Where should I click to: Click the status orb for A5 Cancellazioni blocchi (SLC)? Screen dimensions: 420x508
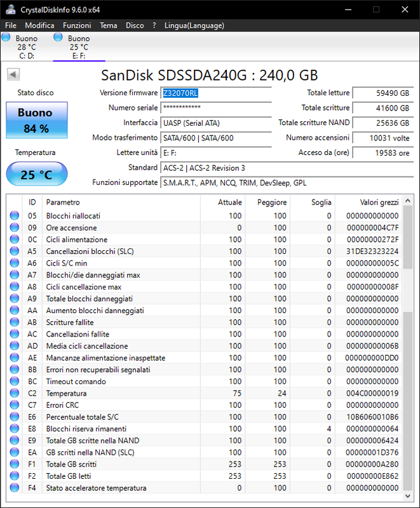pos(15,251)
